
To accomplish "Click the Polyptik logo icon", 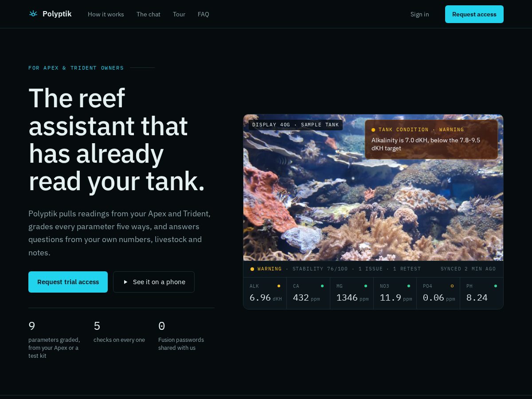I will 33,14.
